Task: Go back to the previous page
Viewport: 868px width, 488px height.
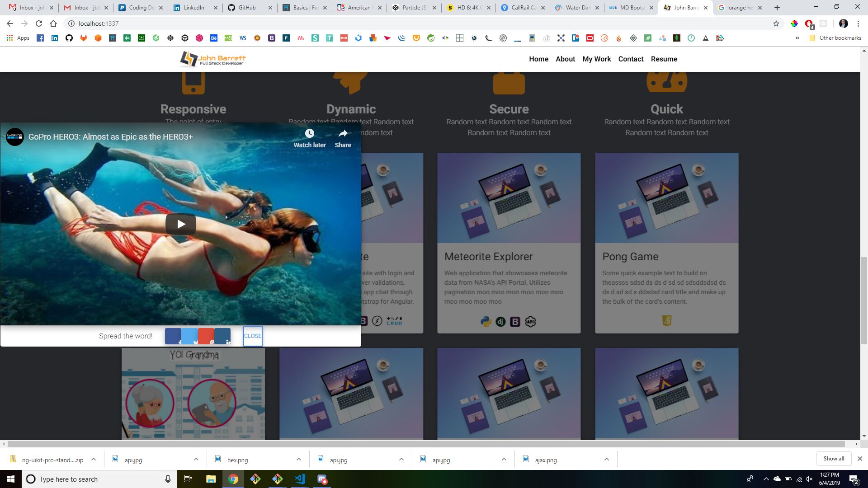Action: click(10, 23)
